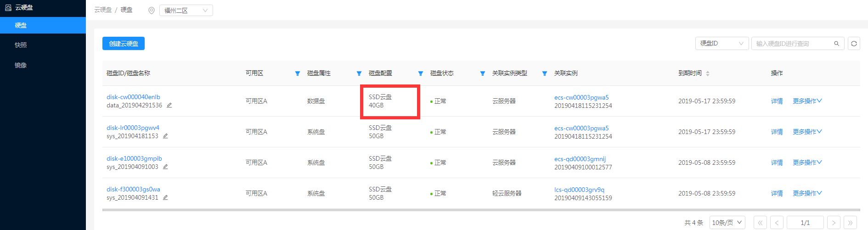Click the 轻云服务器 instance type cell

click(x=507, y=193)
